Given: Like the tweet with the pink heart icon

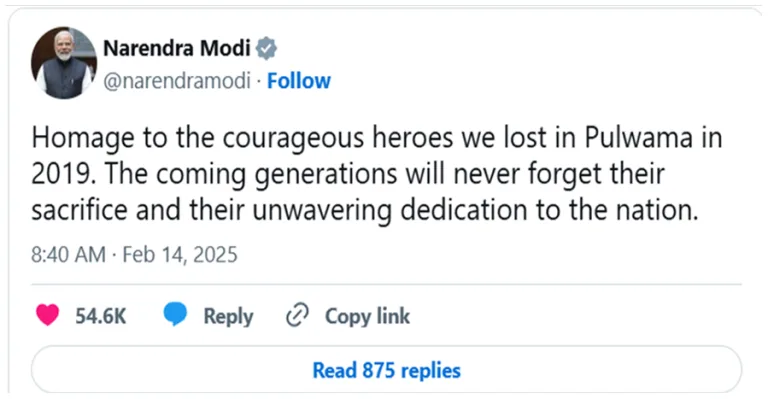Looking at the screenshot, I should click(x=48, y=315).
